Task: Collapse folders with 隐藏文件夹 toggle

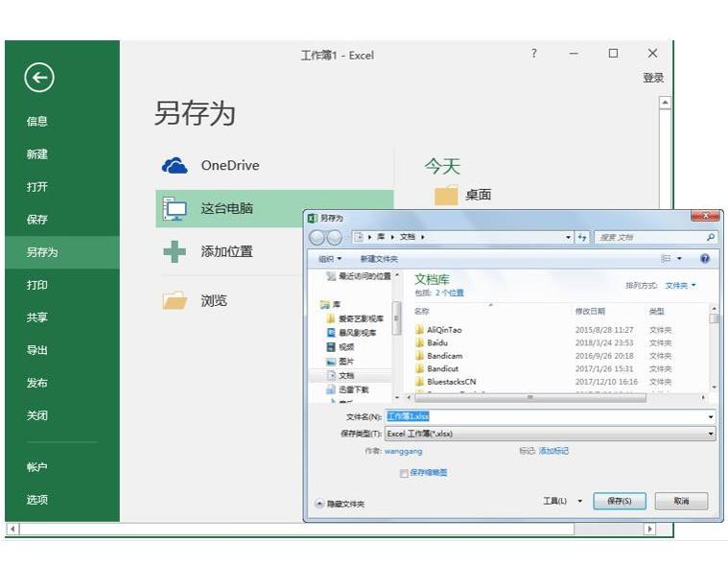Action: tap(340, 504)
